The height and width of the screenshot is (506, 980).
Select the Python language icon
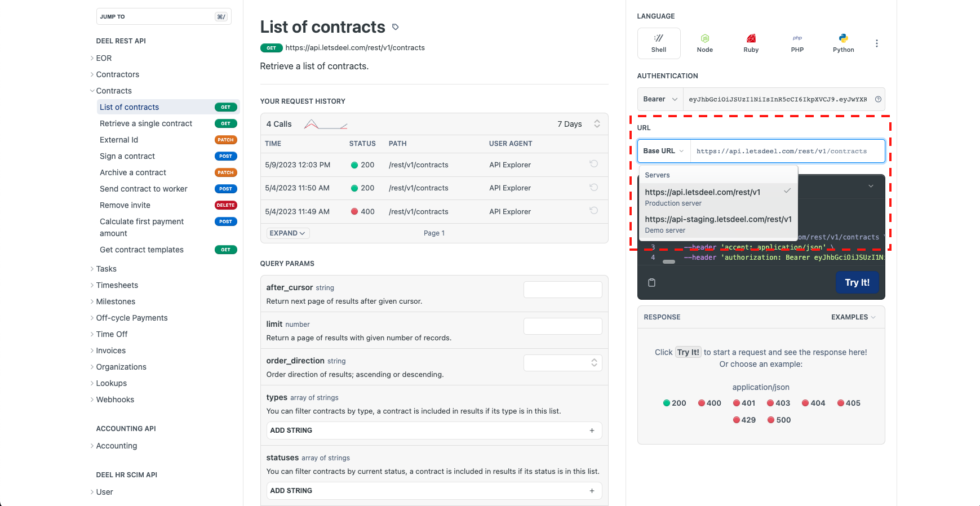point(844,43)
